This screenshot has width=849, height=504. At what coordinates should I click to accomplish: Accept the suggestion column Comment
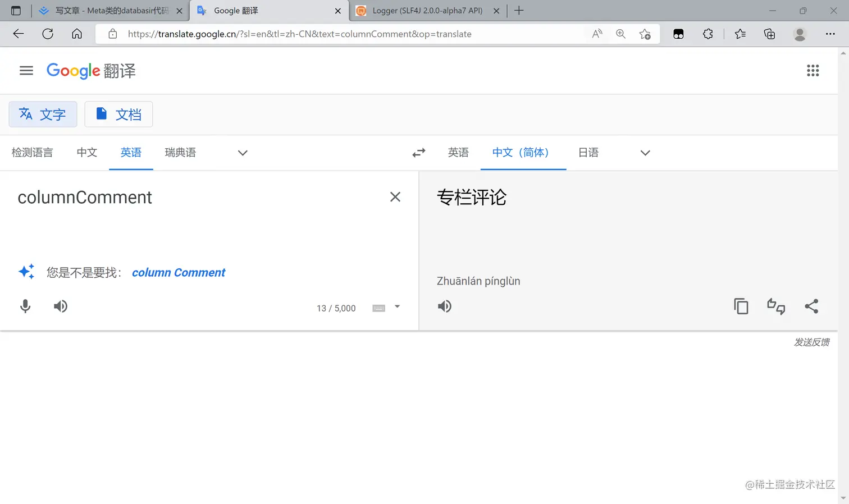[x=179, y=273]
